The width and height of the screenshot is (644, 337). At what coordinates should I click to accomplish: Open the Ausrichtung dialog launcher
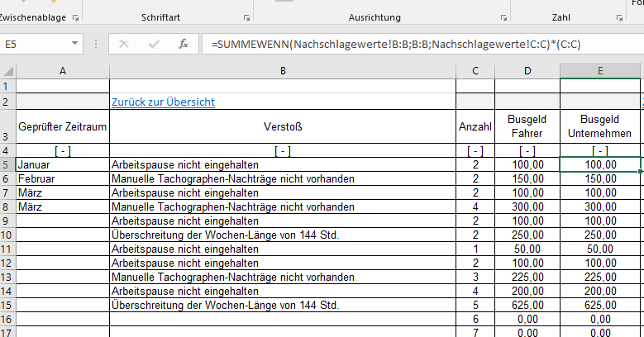(503, 17)
